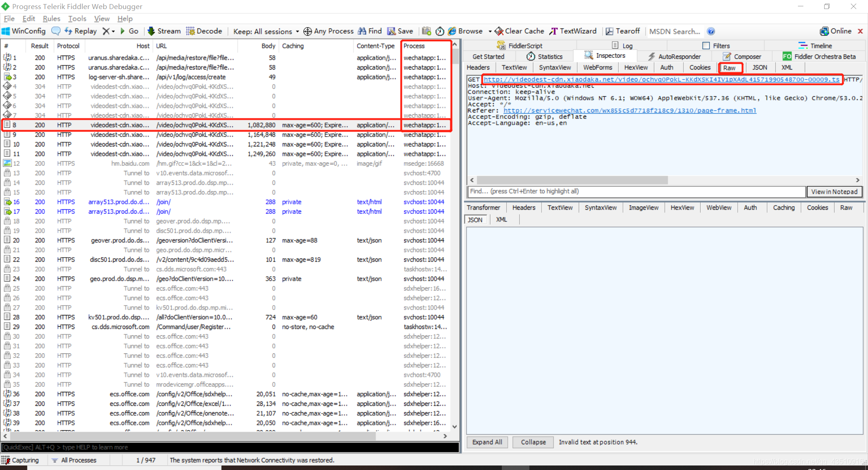Click the View in Notepad button
Viewport: 868px width, 470px height.
tap(835, 192)
